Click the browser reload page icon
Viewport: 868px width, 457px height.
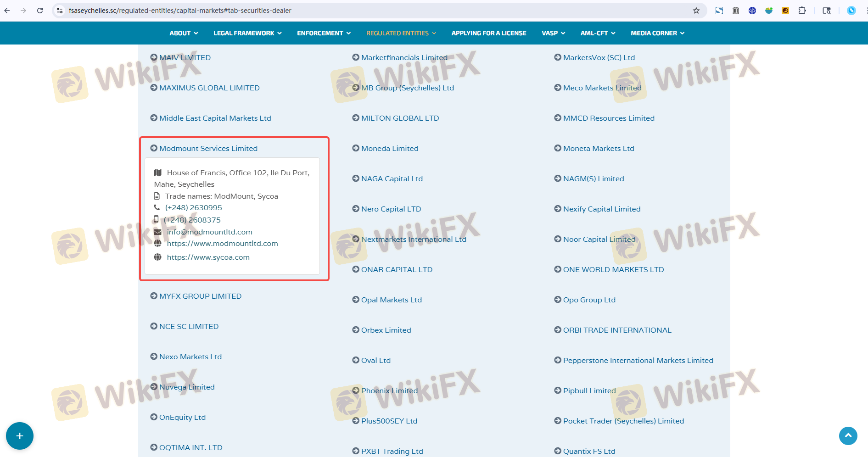tap(40, 11)
